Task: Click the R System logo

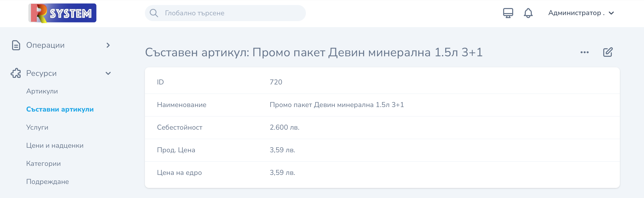Action: click(x=62, y=13)
